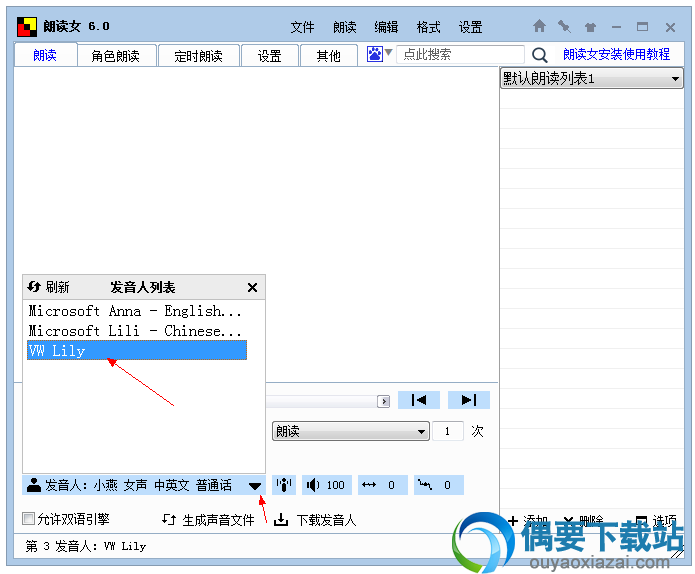Click the next track button

pyautogui.click(x=469, y=400)
